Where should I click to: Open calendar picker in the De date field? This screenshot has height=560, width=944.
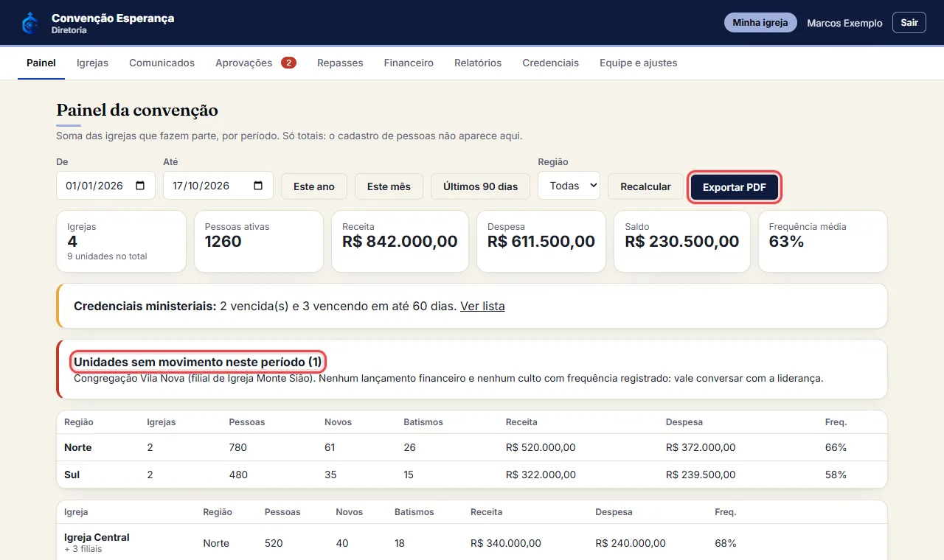(140, 186)
